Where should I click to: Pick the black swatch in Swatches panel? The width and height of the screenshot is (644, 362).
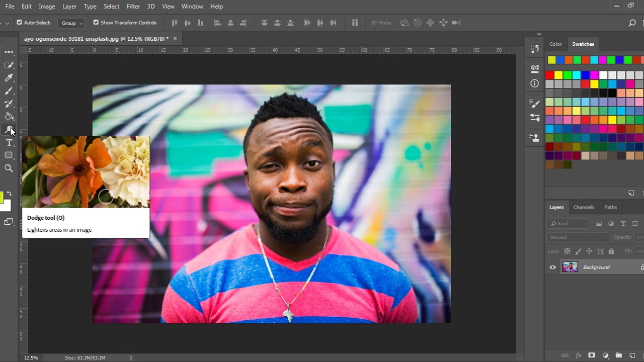click(612, 93)
